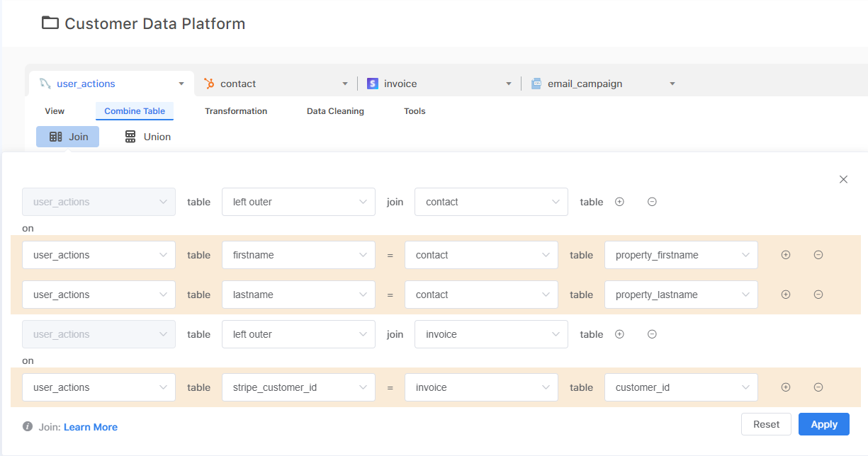Choose the Union option

point(147,137)
